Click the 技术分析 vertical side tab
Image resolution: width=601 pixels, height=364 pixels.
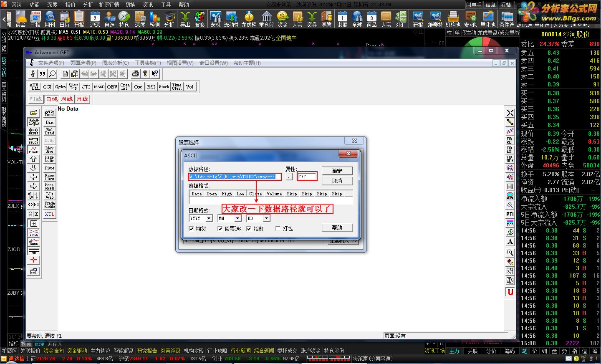(3, 67)
